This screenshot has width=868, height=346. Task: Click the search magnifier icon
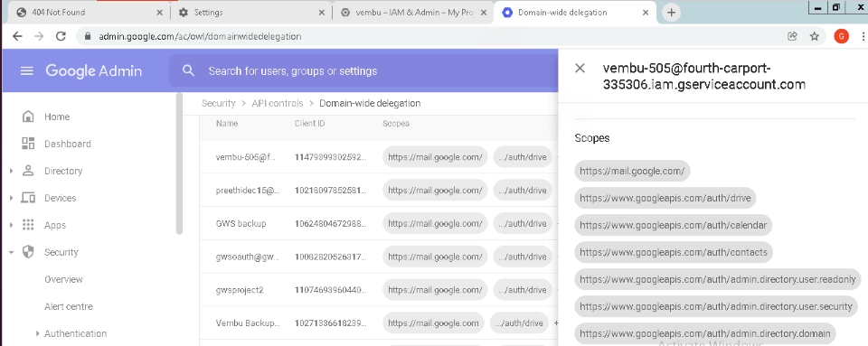[189, 70]
